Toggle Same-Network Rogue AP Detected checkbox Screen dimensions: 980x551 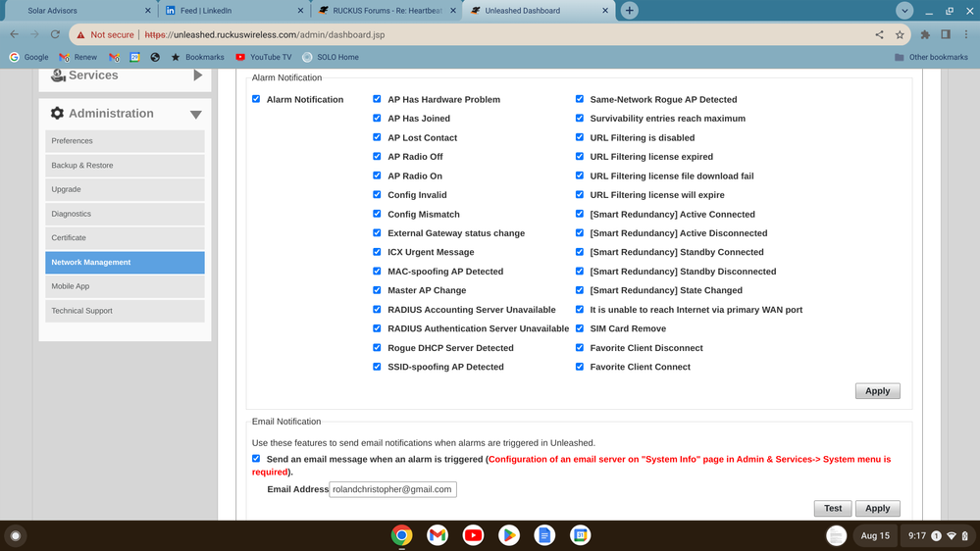580,99
